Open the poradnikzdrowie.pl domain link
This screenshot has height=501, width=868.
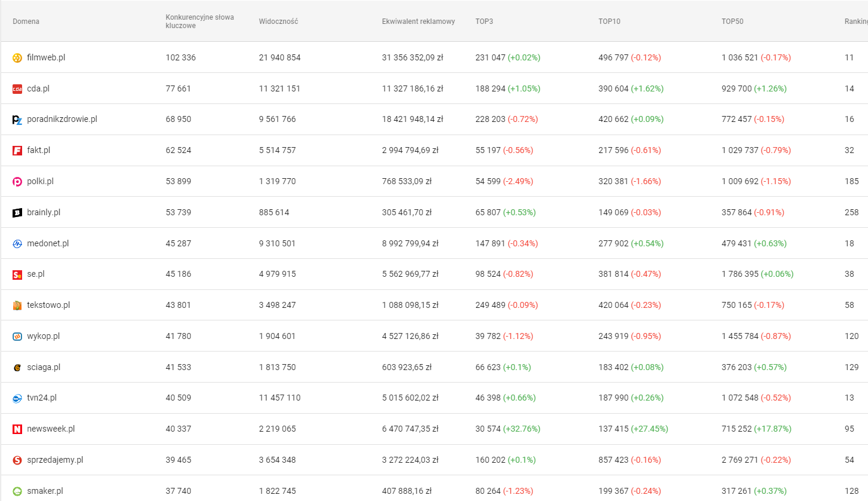tap(62, 119)
